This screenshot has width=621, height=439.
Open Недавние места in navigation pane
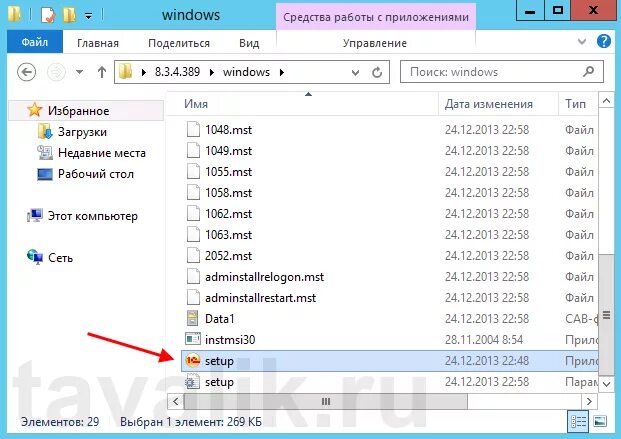102,153
